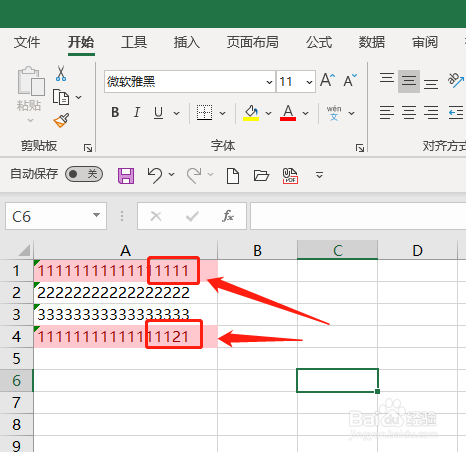Increase font size
The width and height of the screenshot is (466, 452).
point(327,80)
